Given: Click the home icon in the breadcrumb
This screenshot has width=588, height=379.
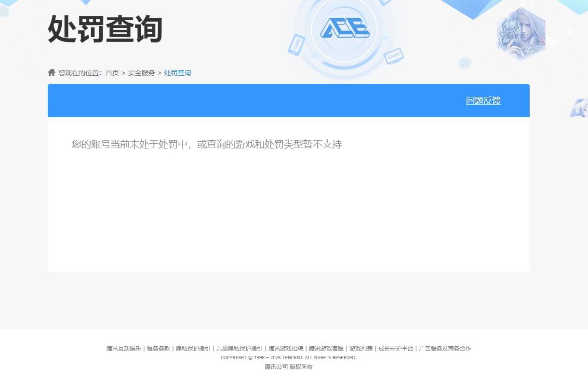Looking at the screenshot, I should coord(52,72).
